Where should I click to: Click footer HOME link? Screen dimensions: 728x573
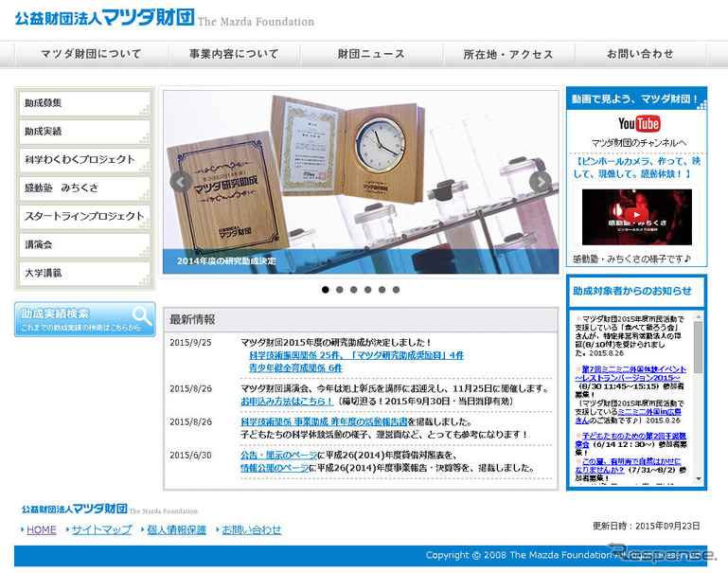coord(42,529)
